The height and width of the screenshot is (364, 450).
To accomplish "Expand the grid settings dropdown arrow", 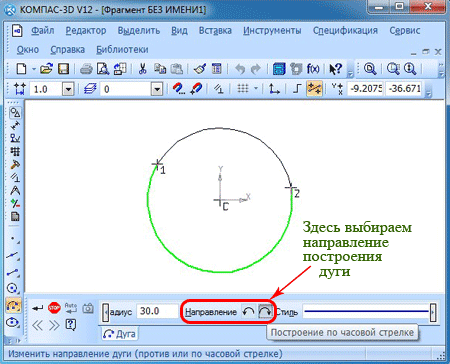I will tap(256, 89).
